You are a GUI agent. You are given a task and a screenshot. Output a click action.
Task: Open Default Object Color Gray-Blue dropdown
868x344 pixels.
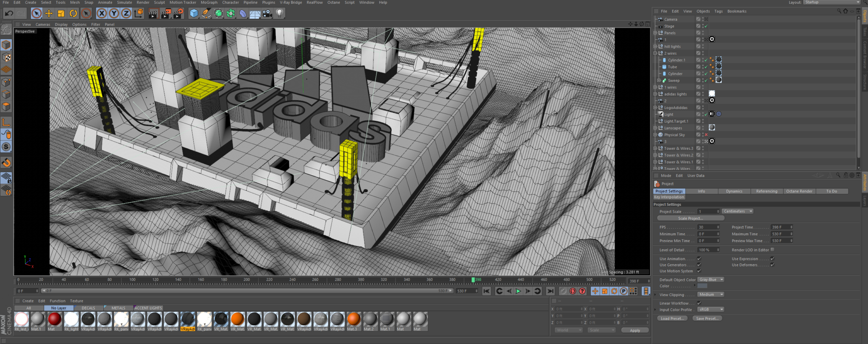tap(711, 280)
